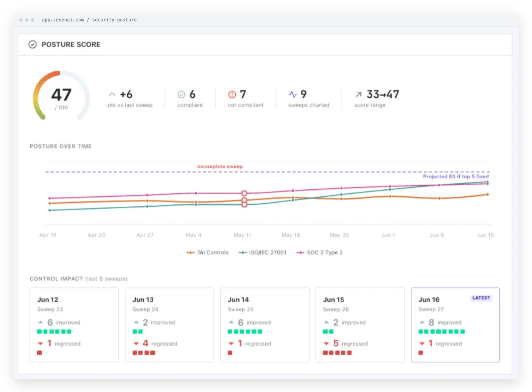Click the not compliant alert icon
This screenshot has height=392, width=532.
pos(232,94)
